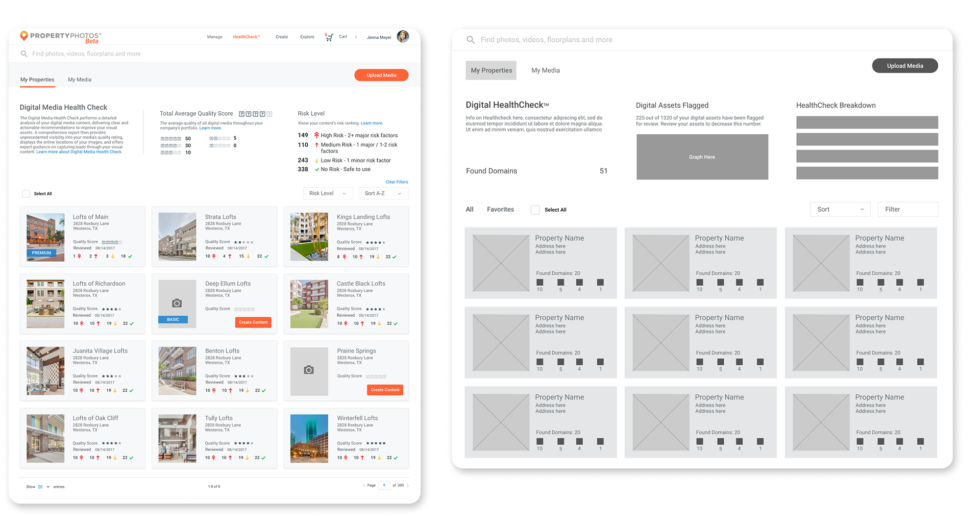This screenshot has height=532, width=980.
Task: Click the Total Average Quality Score rating icons
Action: click(255, 114)
